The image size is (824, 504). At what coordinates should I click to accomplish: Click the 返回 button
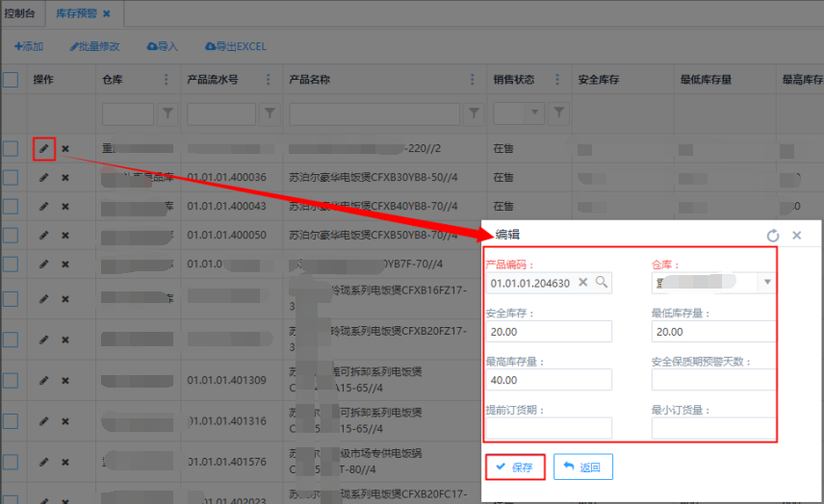(x=582, y=467)
